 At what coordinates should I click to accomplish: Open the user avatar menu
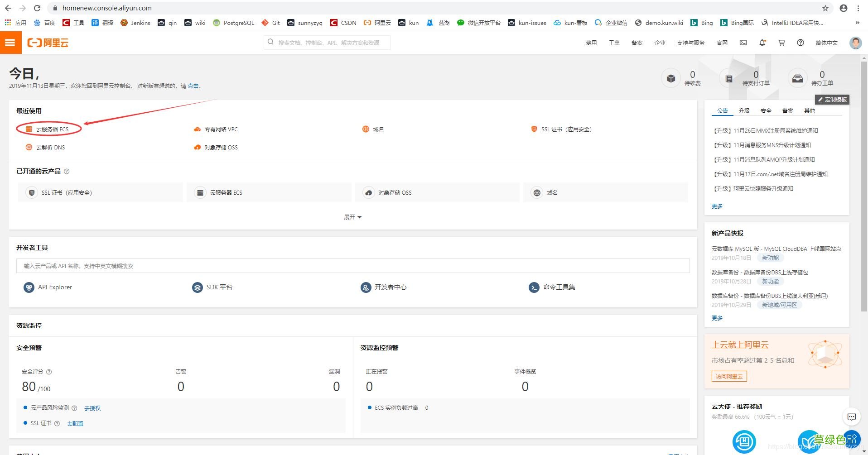pos(855,43)
